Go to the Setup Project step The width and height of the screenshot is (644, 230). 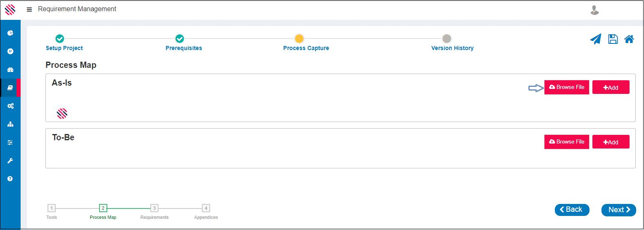(x=60, y=39)
